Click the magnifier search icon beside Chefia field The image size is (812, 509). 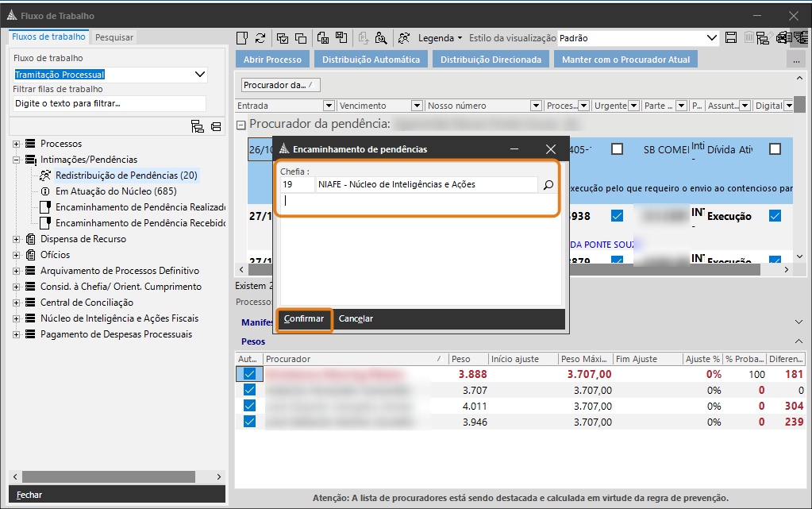[548, 184]
